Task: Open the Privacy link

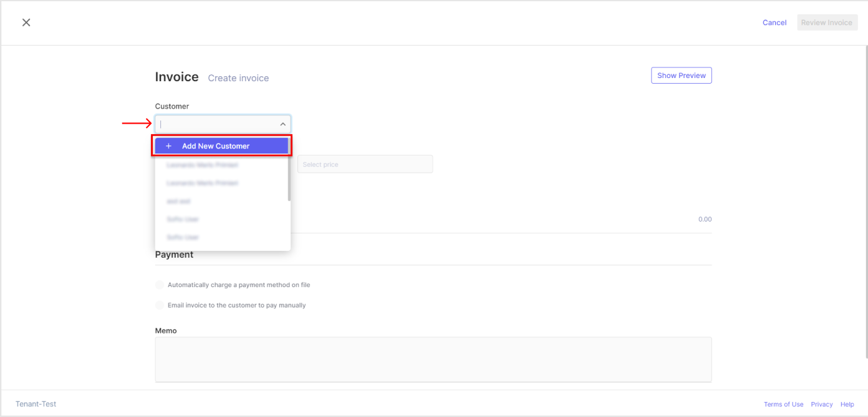Action: (x=822, y=405)
